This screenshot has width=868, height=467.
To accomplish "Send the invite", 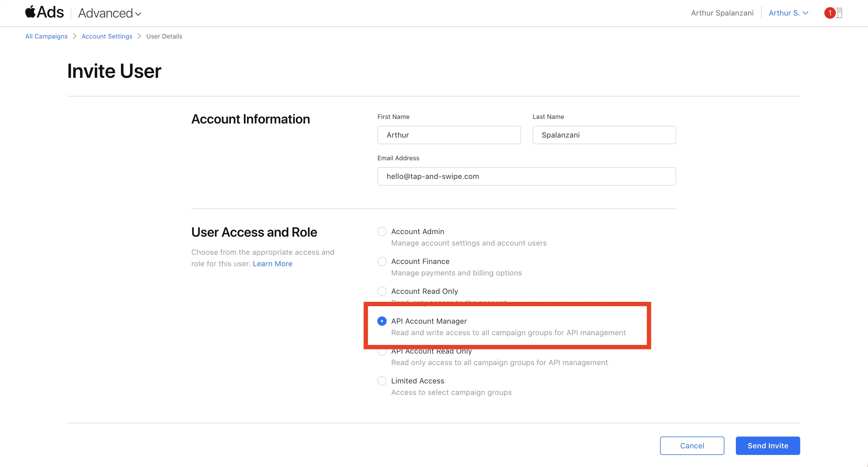I will pyautogui.click(x=767, y=445).
